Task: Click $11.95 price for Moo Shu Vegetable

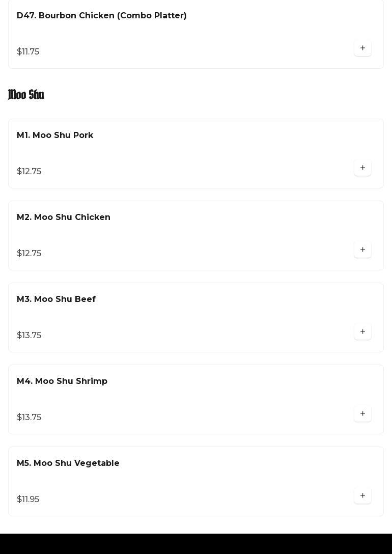Action: (28, 500)
